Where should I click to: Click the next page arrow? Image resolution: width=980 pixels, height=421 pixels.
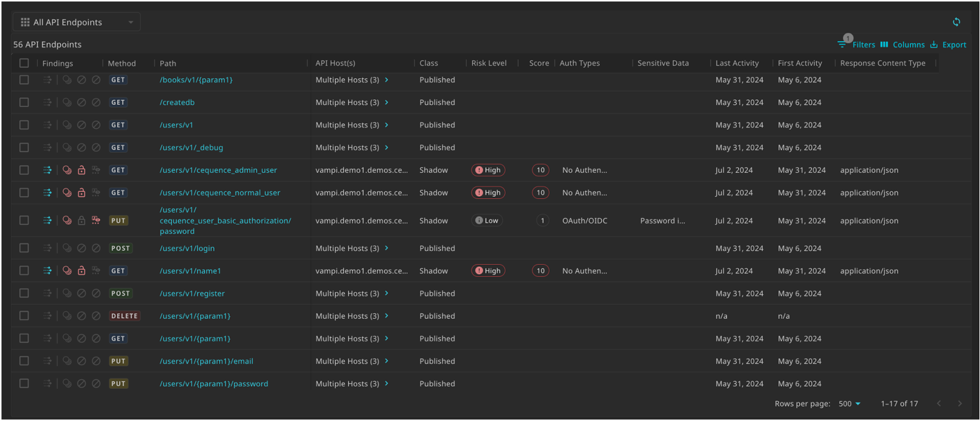[x=959, y=404]
